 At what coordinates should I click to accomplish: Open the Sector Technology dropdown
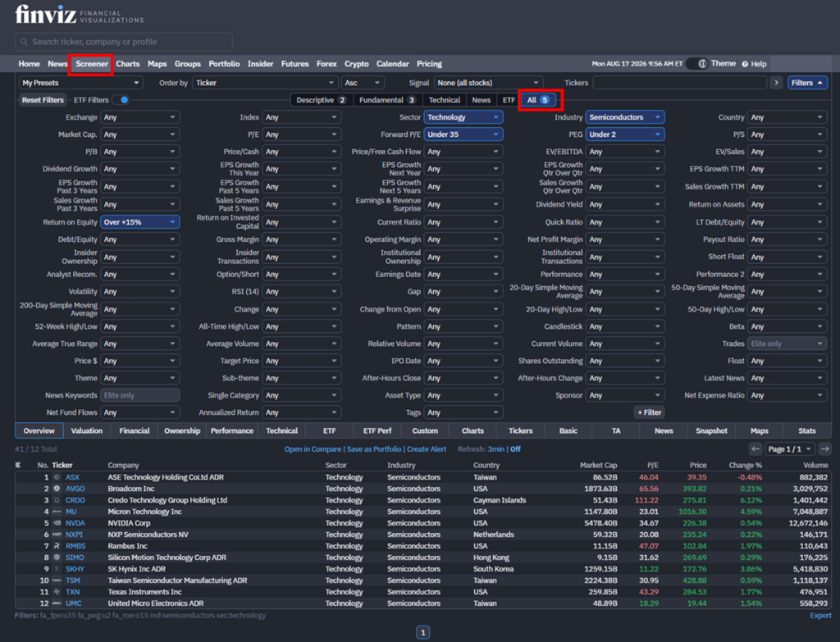pyautogui.click(x=463, y=117)
